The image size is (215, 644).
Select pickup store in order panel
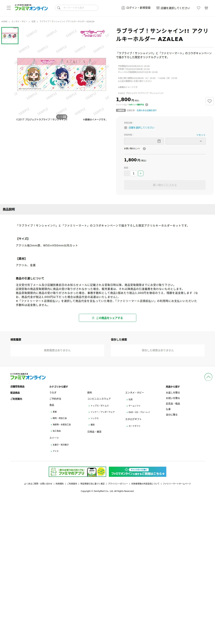pyautogui.click(x=141, y=128)
